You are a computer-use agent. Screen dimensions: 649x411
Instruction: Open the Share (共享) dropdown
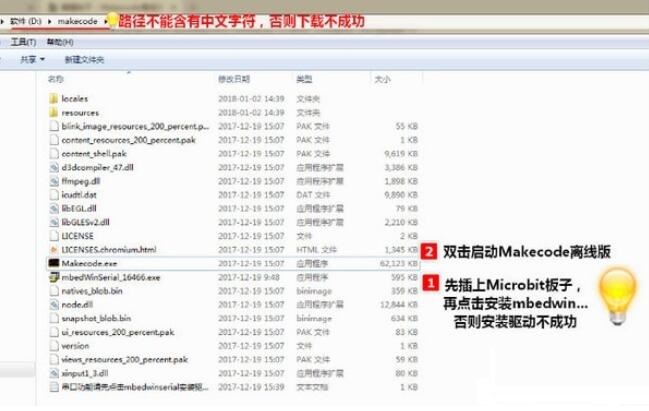pyautogui.click(x=32, y=60)
